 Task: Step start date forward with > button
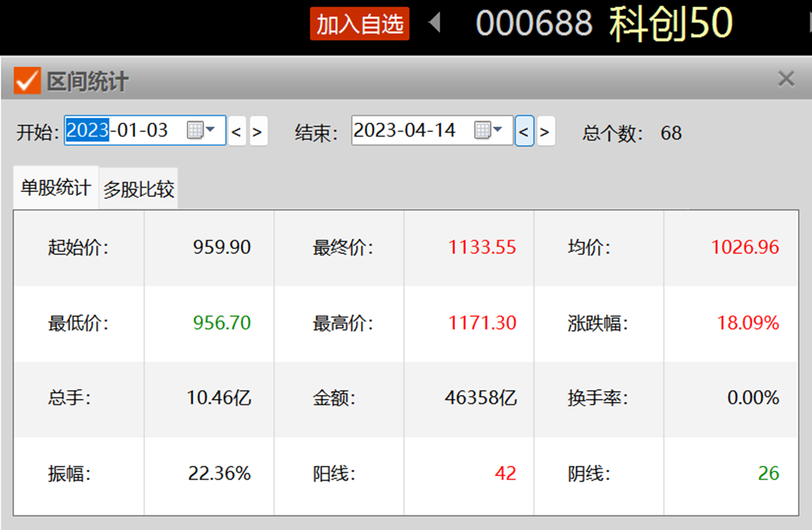click(x=259, y=131)
